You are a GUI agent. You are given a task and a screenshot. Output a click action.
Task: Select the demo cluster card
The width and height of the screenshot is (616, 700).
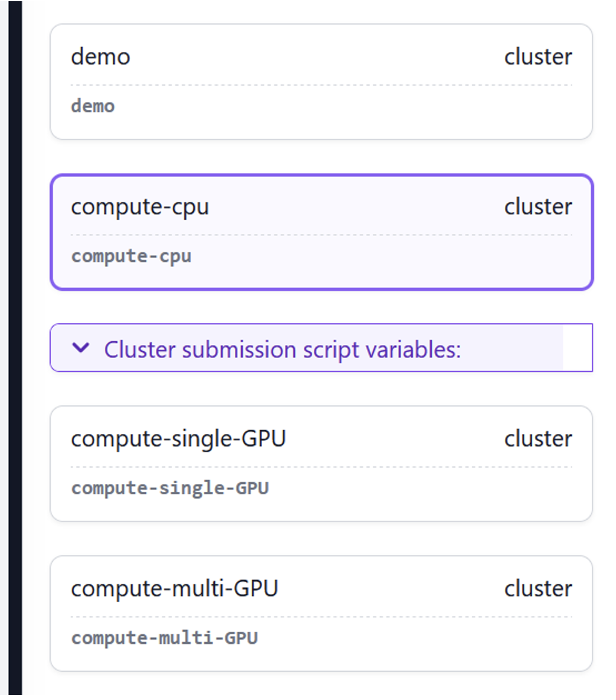coord(320,81)
